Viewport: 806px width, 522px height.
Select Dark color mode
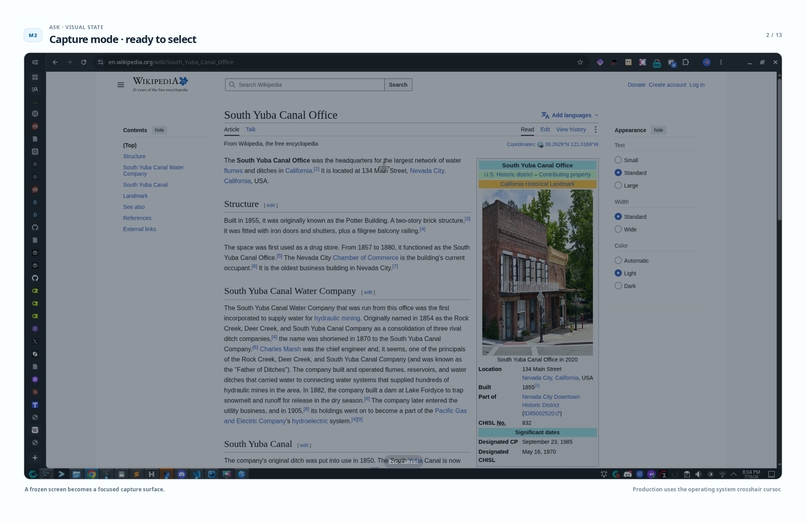[x=618, y=286]
